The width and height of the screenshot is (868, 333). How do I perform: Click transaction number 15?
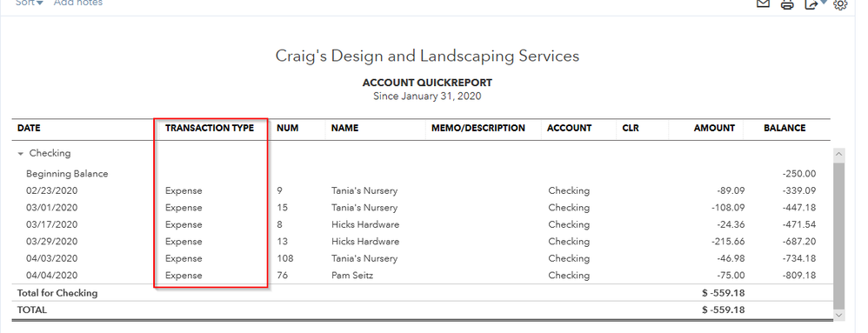point(283,208)
